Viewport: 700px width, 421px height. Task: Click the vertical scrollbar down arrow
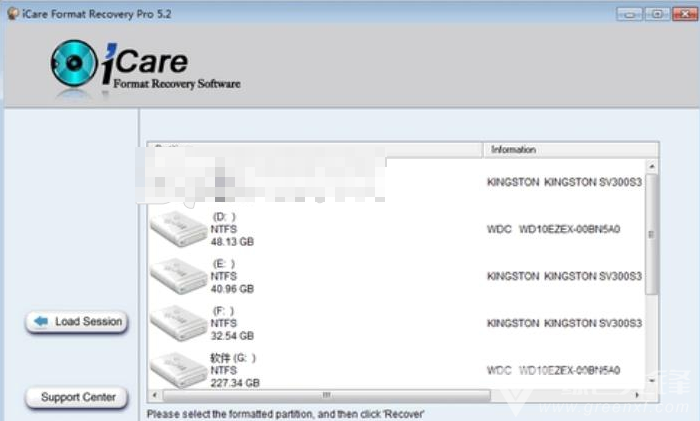coord(652,381)
